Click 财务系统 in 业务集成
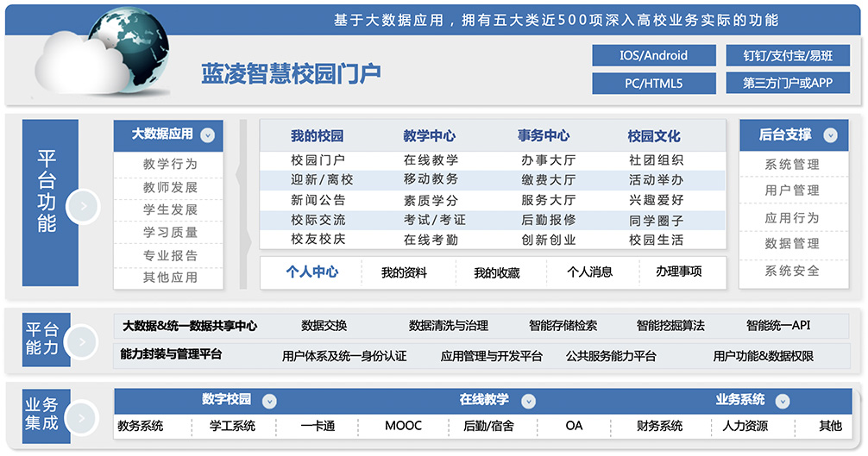Viewport: 868px width, 456px height. pos(659,426)
